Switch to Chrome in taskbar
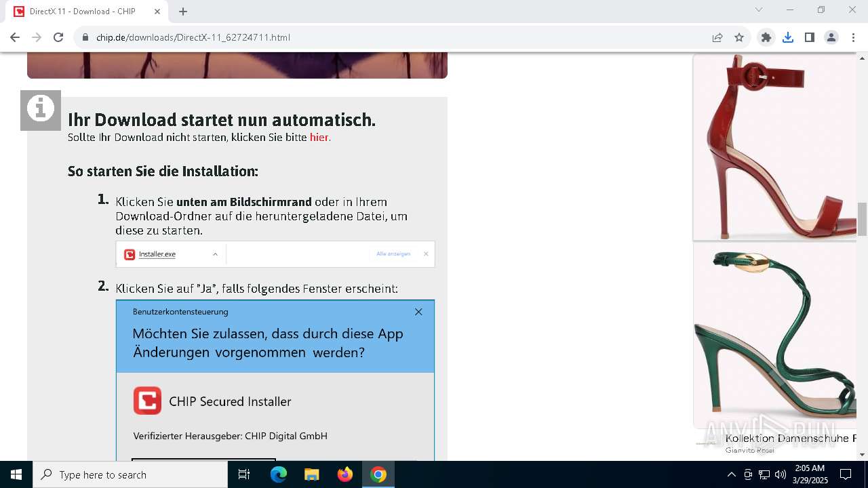 click(378, 474)
